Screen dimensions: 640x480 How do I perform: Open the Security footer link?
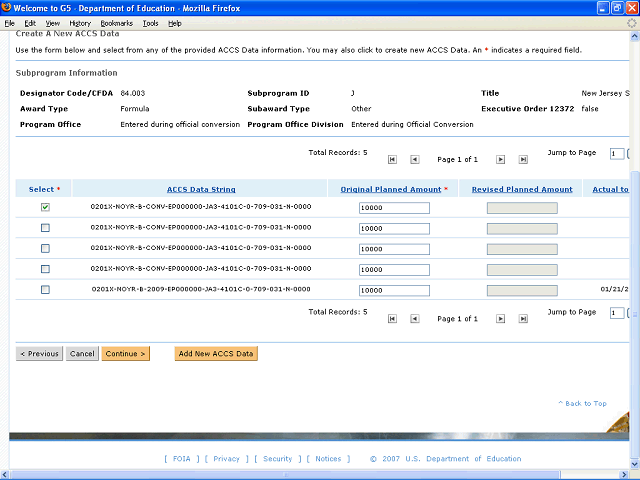278,459
